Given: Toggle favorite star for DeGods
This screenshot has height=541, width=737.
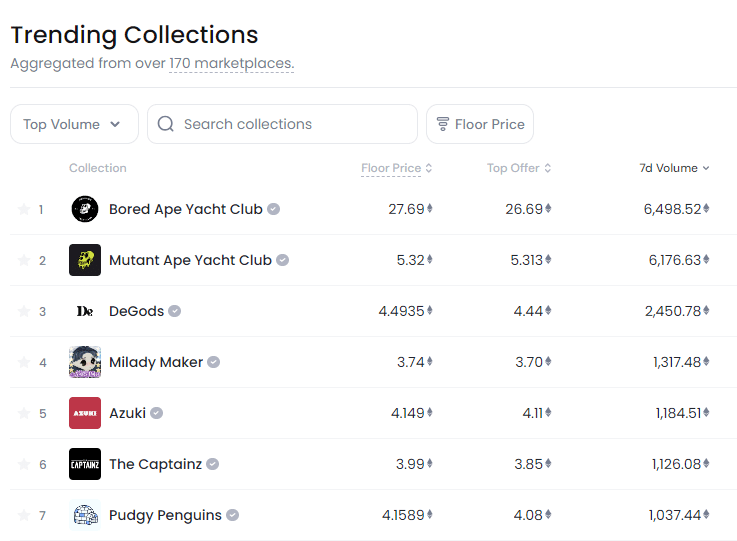Looking at the screenshot, I should click(24, 311).
